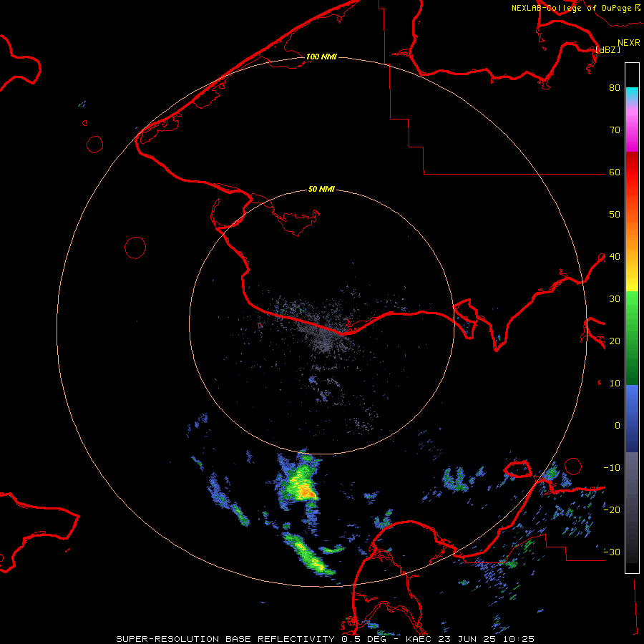Click the blue segment of the color bar
This screenshot has height=644, width=644.
point(632,418)
